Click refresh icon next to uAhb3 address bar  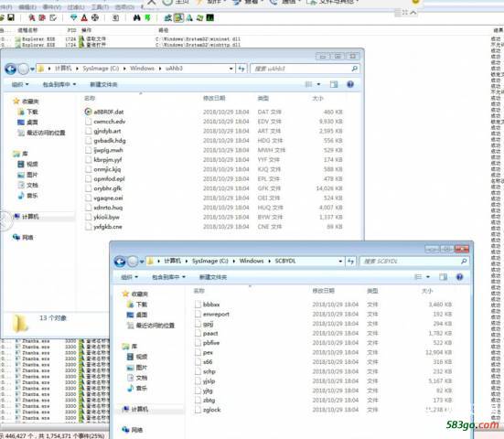[x=241, y=69]
